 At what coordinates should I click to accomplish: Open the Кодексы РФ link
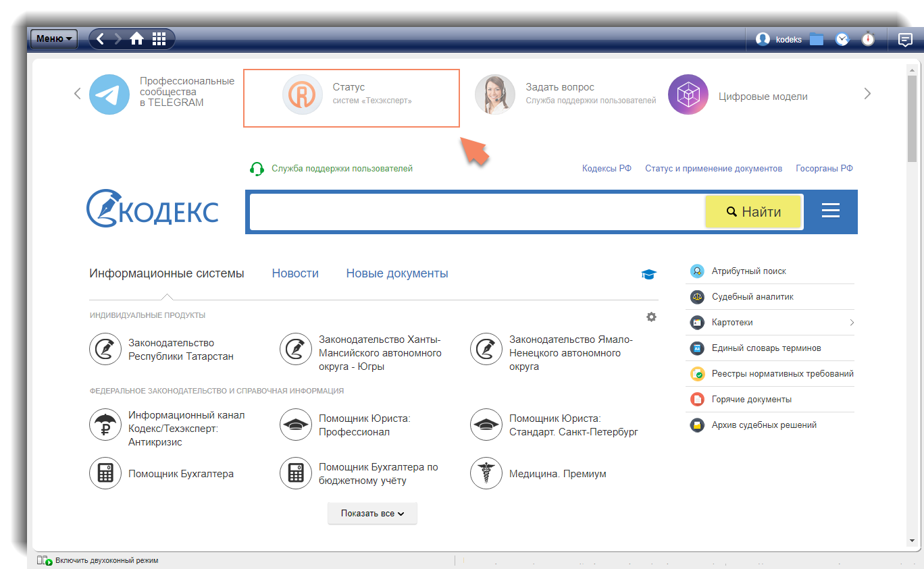[x=607, y=169]
